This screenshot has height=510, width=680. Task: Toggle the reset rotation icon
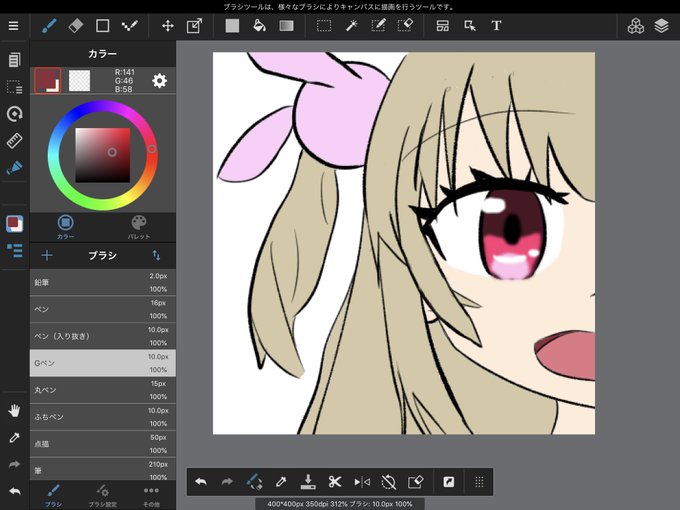click(x=389, y=482)
